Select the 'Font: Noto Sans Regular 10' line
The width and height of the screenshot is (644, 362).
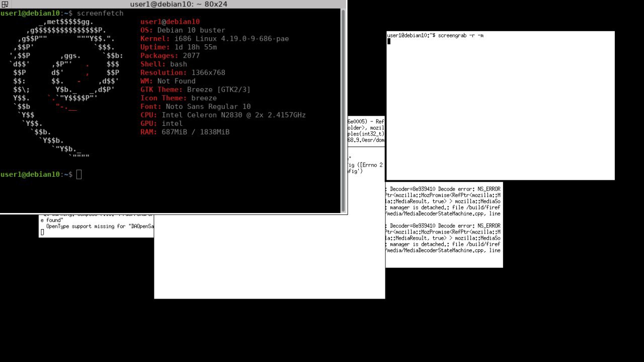[195, 107]
